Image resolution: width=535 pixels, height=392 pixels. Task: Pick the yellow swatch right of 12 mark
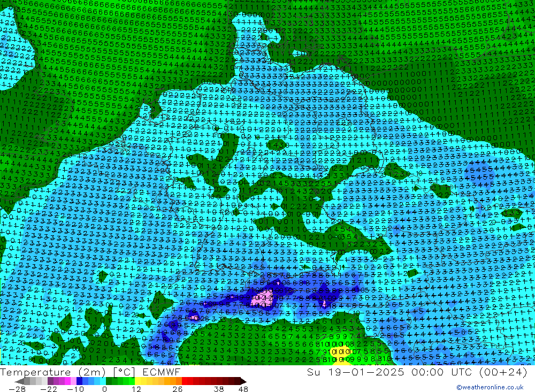pos(137,381)
